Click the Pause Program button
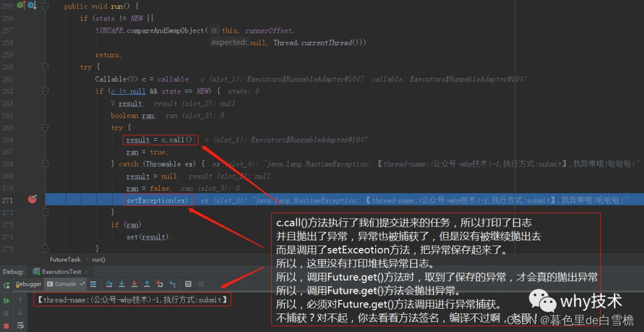 pyautogui.click(x=6, y=313)
